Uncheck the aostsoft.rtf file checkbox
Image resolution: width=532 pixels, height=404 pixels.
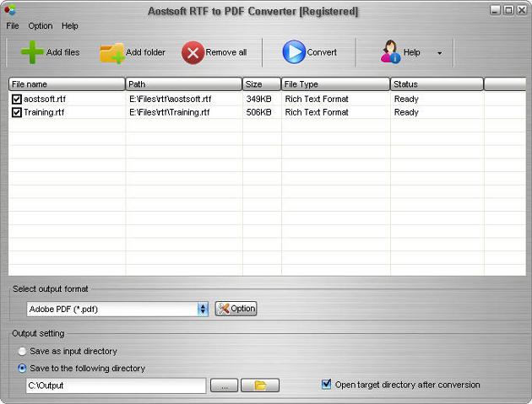point(17,99)
